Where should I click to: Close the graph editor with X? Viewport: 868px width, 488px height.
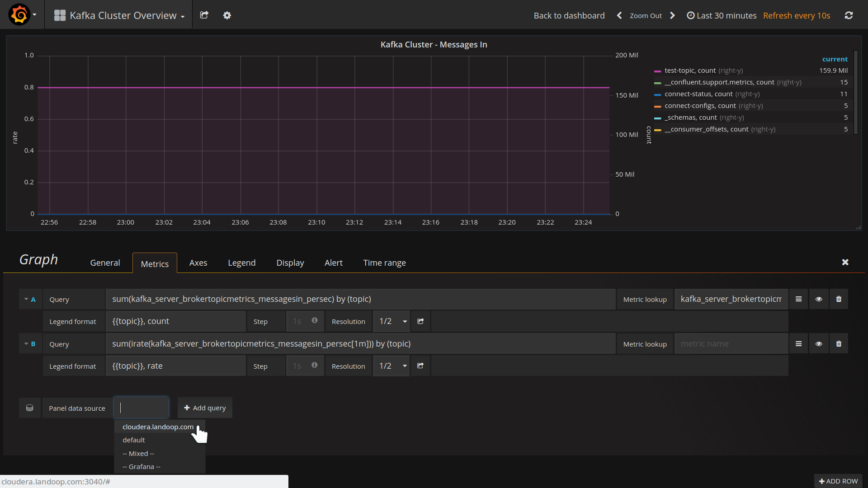(x=845, y=262)
